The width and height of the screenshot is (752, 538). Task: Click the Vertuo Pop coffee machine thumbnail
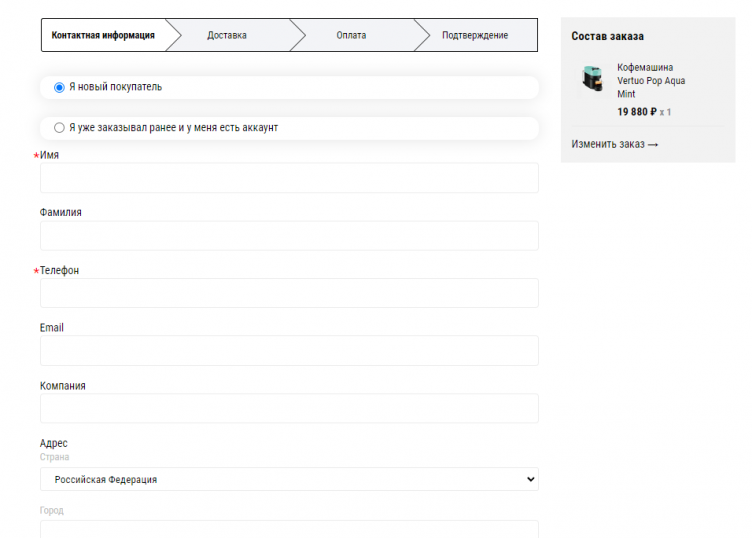[593, 80]
